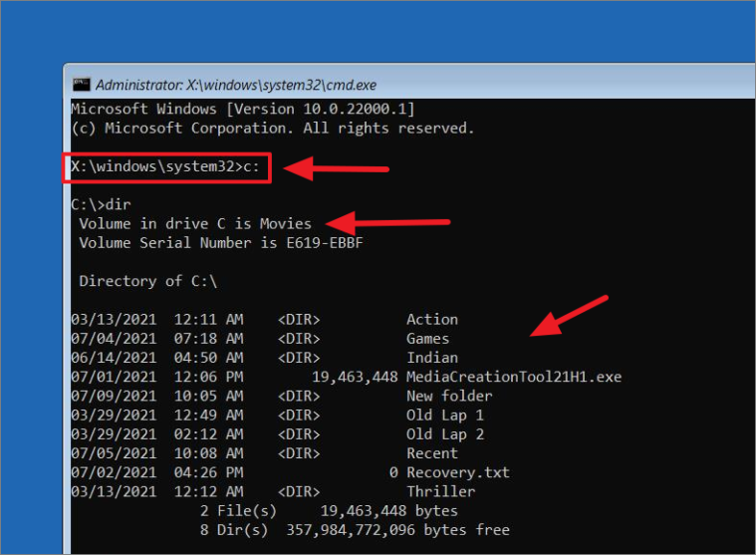This screenshot has height=555, width=756.
Task: Click the 357,984,772,096 bytes free text
Action: click(397, 530)
